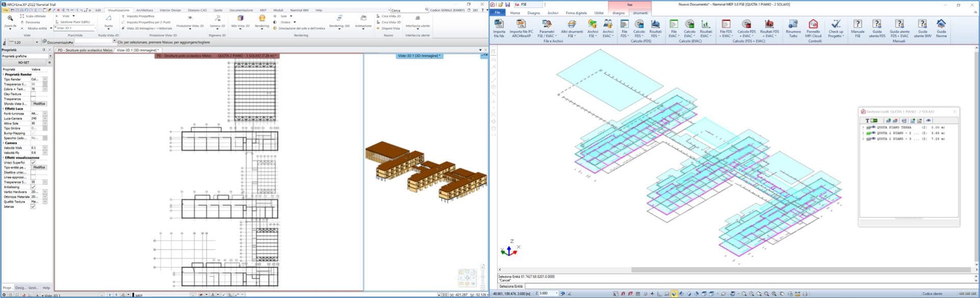The width and height of the screenshot is (980, 298).
Task: Toggle the Unisci Superfici checkbox
Action: point(33,162)
